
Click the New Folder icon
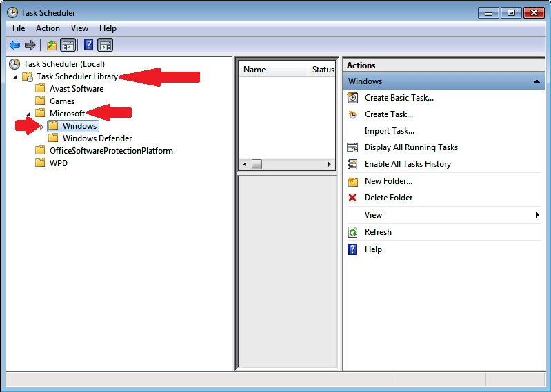tap(353, 181)
